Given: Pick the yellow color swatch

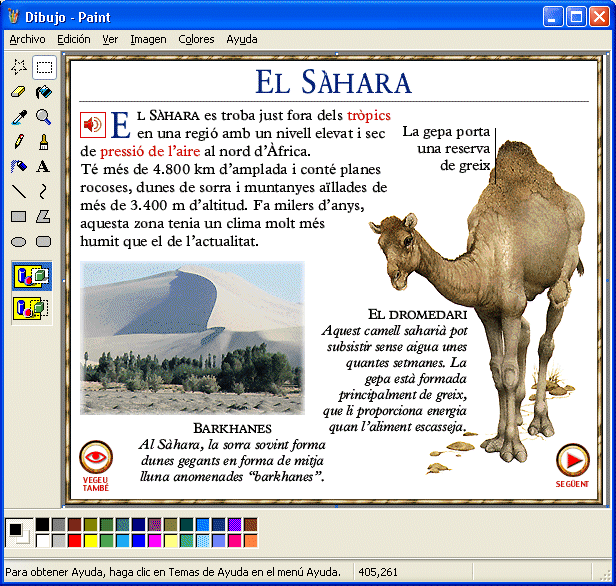Looking at the screenshot, I should click(x=91, y=540).
